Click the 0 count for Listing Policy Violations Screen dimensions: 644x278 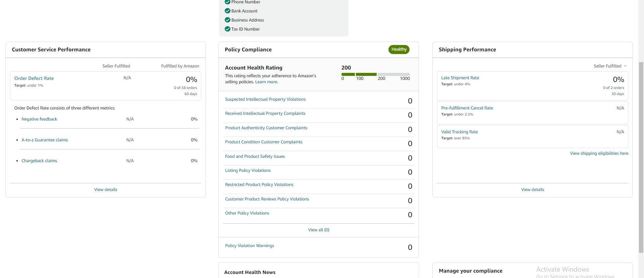(410, 172)
